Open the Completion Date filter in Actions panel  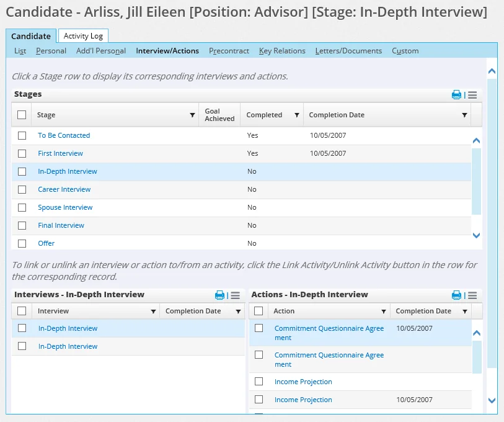[466, 311]
